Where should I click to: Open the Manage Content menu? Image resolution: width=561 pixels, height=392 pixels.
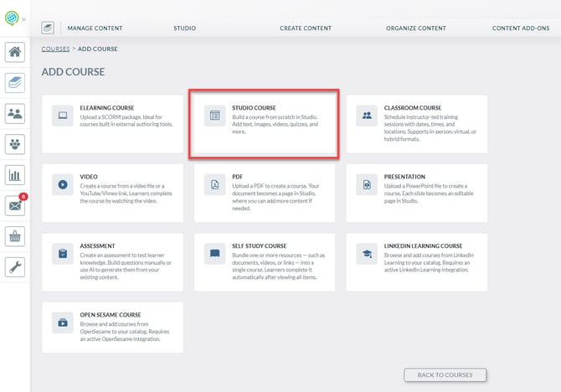coord(95,28)
